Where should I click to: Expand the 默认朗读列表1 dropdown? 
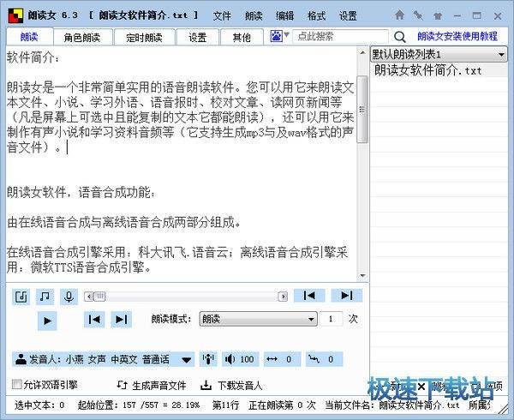point(502,55)
